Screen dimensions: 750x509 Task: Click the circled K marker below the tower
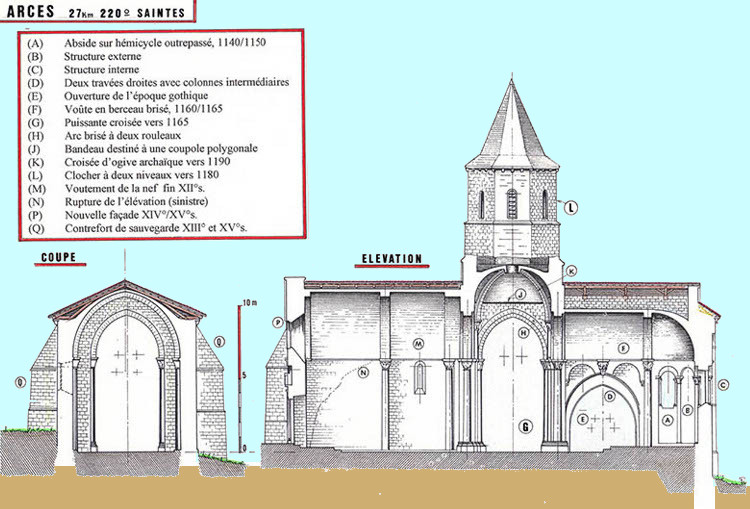click(x=571, y=271)
